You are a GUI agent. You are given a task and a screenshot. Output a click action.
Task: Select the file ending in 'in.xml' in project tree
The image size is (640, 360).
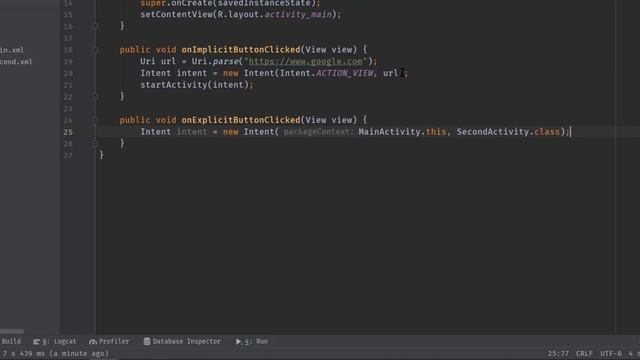(x=12, y=50)
